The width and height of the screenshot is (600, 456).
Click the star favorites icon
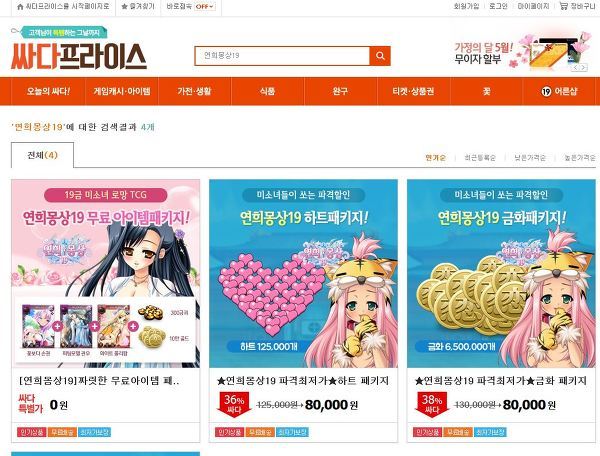[124, 7]
